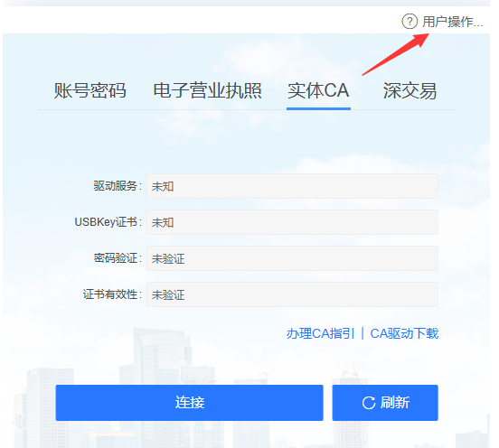Click the 刷新 button text
499x448 pixels.
coord(395,403)
